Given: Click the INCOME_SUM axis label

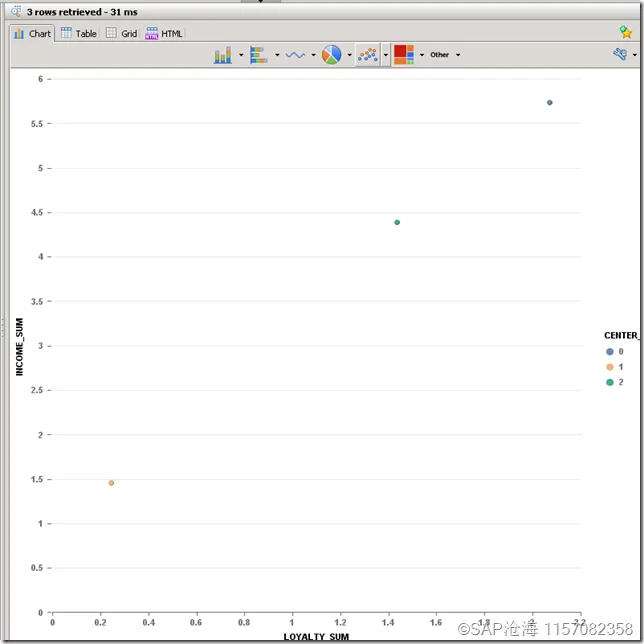Looking at the screenshot, I should pos(19,347).
